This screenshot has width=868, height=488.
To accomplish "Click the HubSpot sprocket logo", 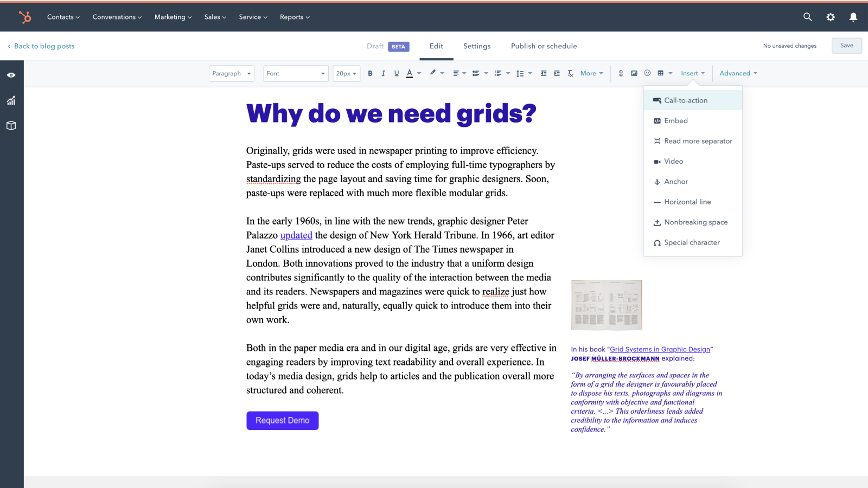I will [25, 17].
